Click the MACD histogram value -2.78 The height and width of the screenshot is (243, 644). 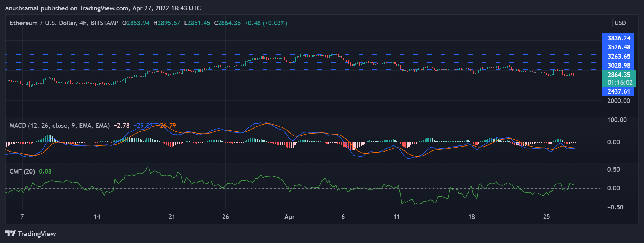(x=122, y=126)
